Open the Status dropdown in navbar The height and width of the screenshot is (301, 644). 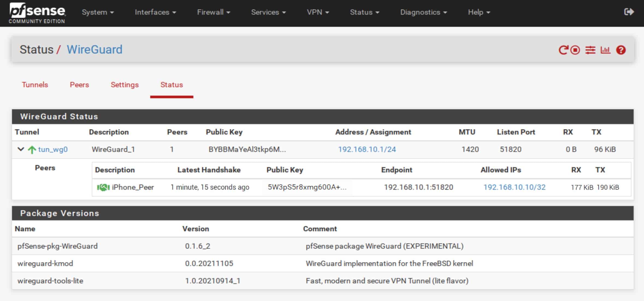(x=365, y=12)
